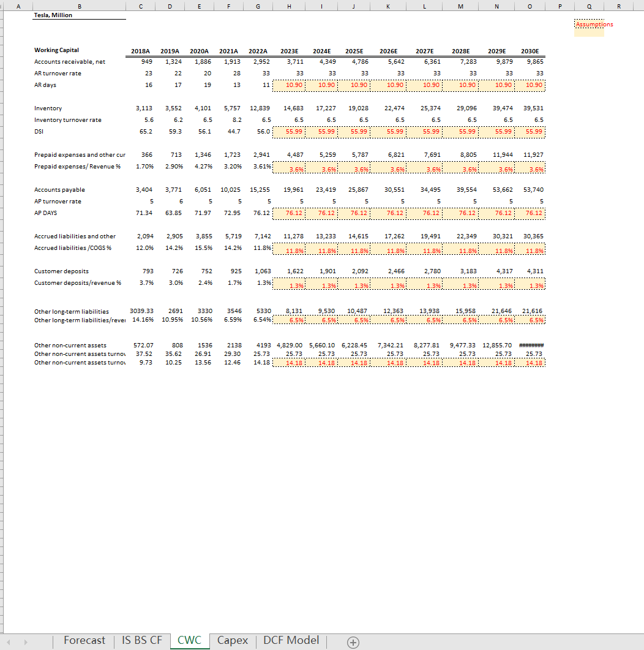The height and width of the screenshot is (650, 644).
Task: Select column O header
Action: click(530, 6)
